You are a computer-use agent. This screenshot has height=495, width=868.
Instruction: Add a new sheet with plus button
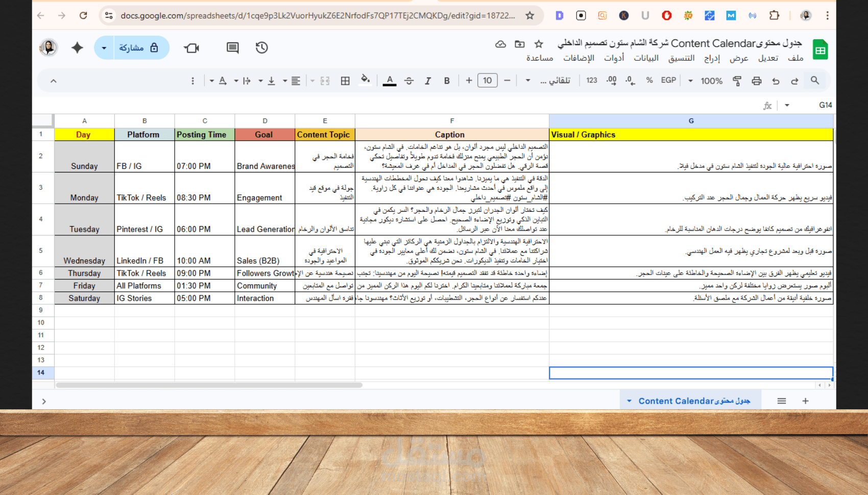pyautogui.click(x=805, y=401)
